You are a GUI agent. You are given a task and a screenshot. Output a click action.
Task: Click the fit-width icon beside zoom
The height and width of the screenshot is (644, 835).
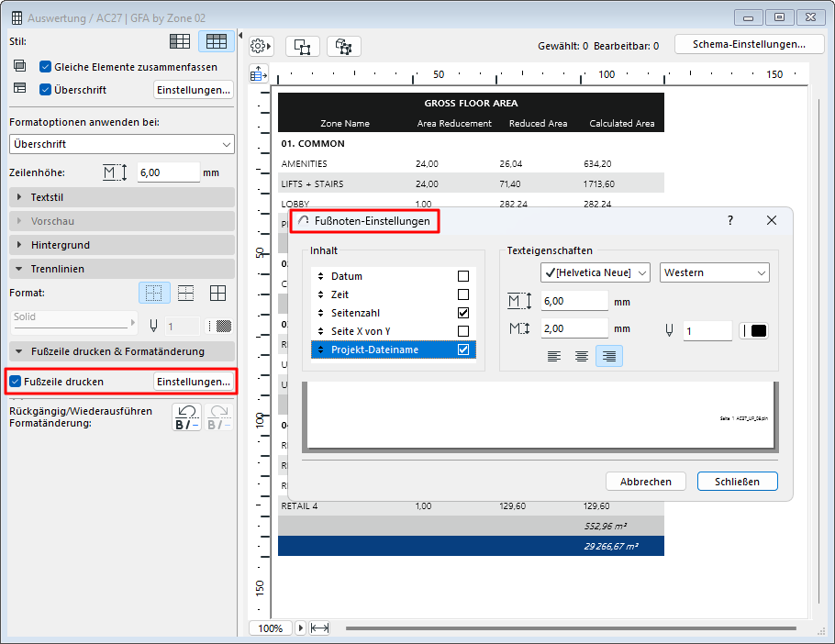click(319, 628)
